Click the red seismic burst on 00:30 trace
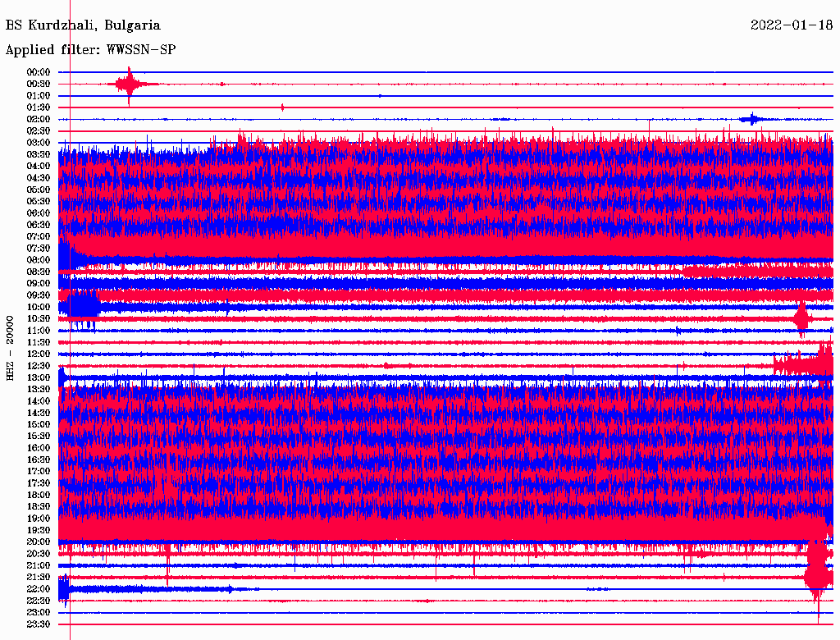Screen dimensions: 840x640 pyautogui.click(x=129, y=84)
